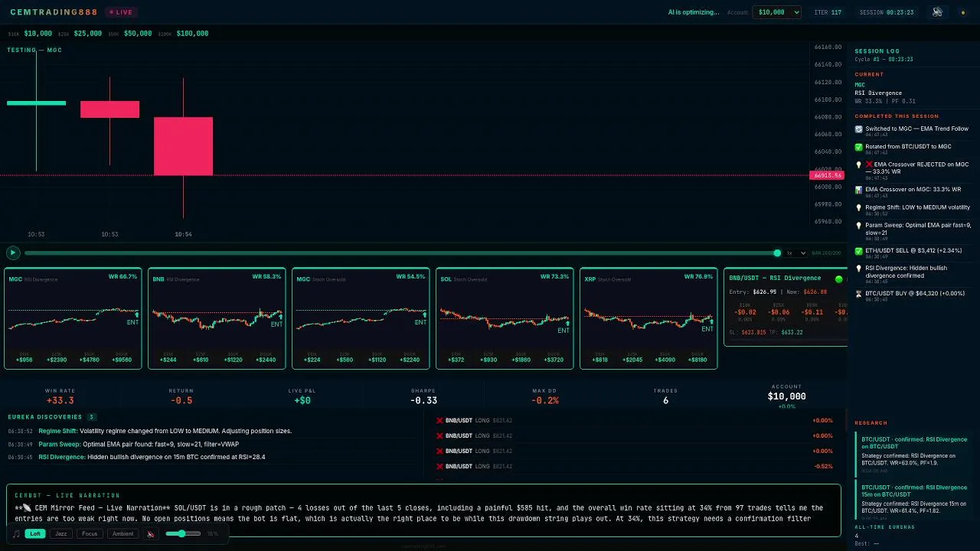
Task: Open the SOL Stoch Oversold strategy card
Action: tap(505, 318)
